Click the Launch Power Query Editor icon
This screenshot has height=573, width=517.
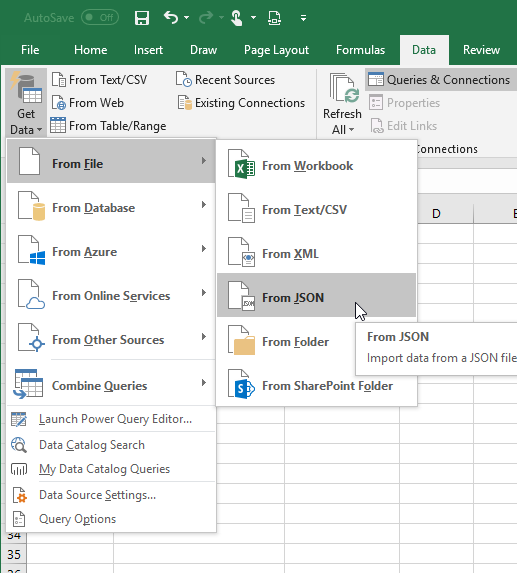[x=19, y=420]
